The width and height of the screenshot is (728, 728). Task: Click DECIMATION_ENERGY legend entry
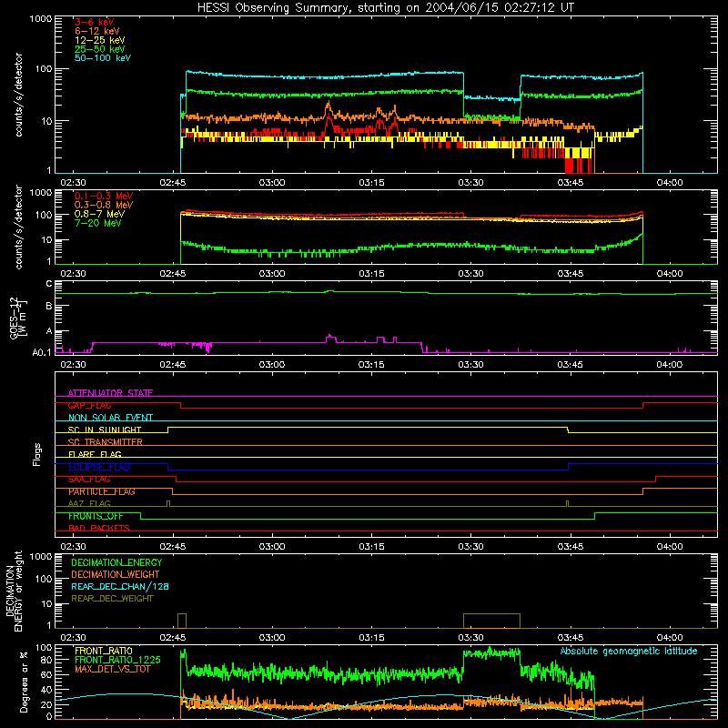pos(116,562)
